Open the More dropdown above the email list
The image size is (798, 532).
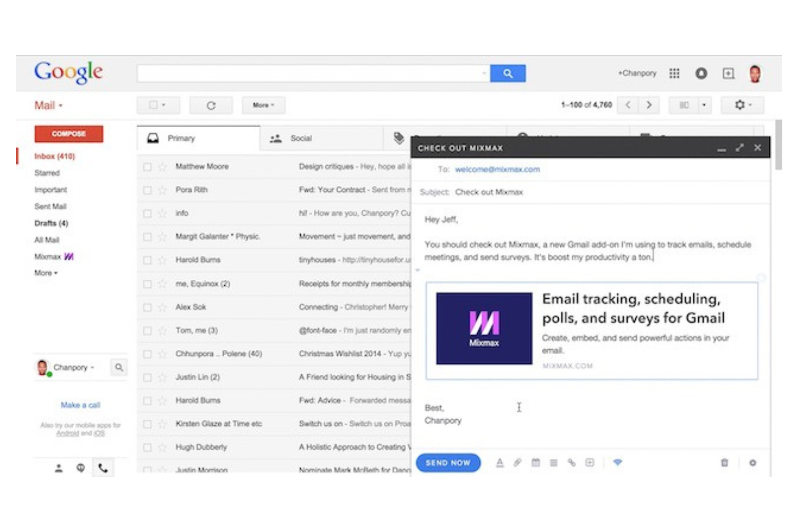point(264,105)
